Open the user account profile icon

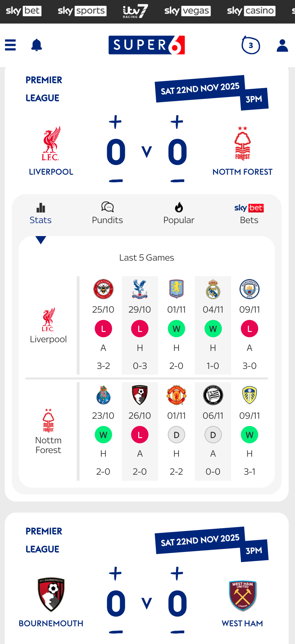click(x=282, y=45)
